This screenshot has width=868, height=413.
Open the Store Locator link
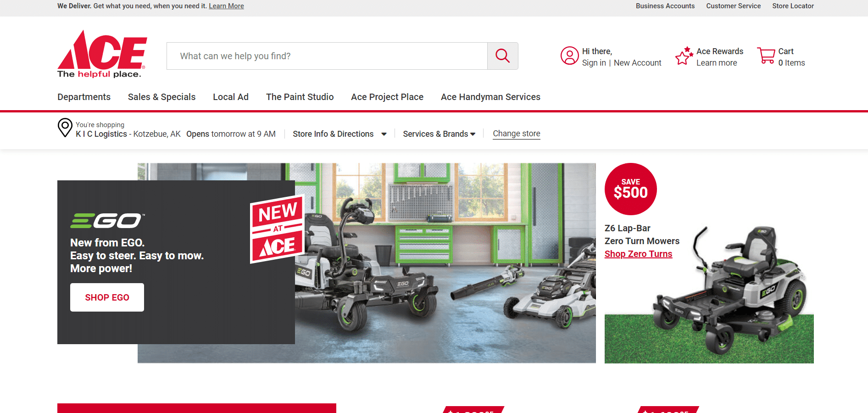pyautogui.click(x=793, y=6)
